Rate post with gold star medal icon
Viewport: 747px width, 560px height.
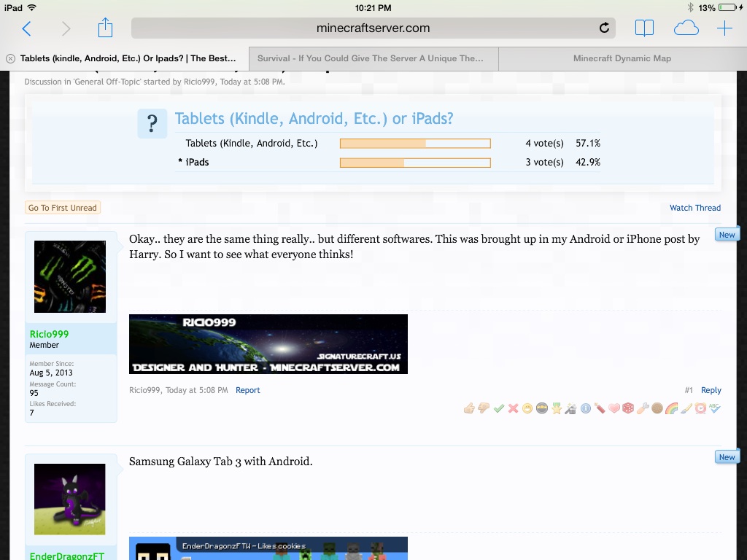[x=557, y=408]
